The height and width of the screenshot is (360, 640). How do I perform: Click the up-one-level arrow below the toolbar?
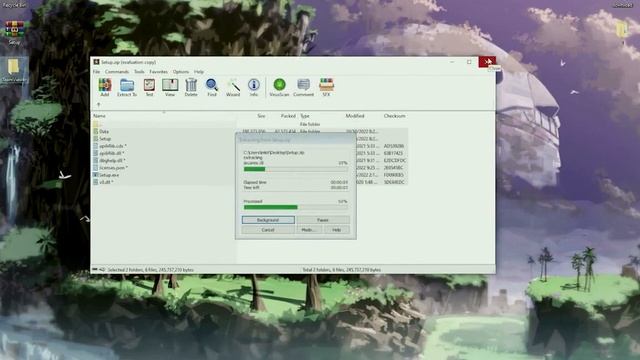[x=98, y=105]
